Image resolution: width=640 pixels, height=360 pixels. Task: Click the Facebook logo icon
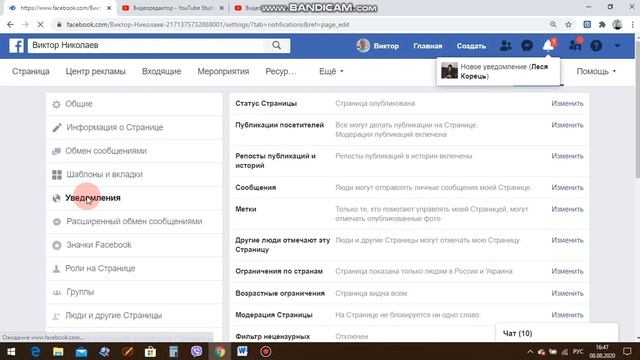point(16,45)
